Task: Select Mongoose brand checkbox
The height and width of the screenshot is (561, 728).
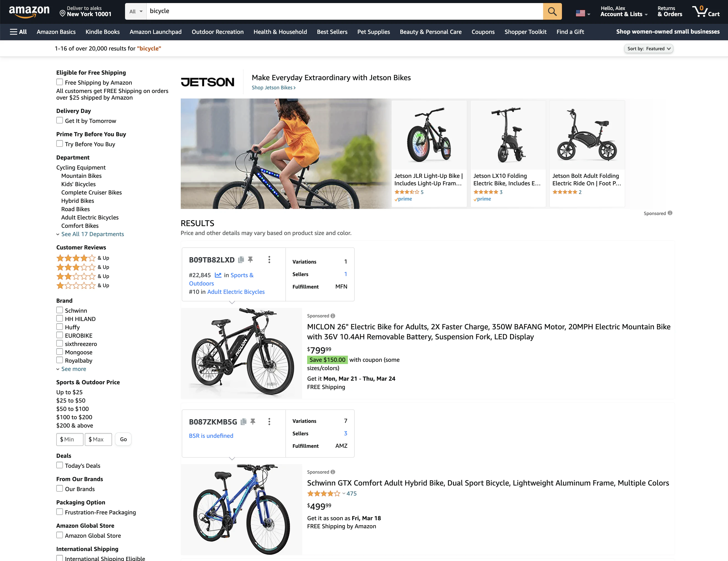Action: click(60, 352)
